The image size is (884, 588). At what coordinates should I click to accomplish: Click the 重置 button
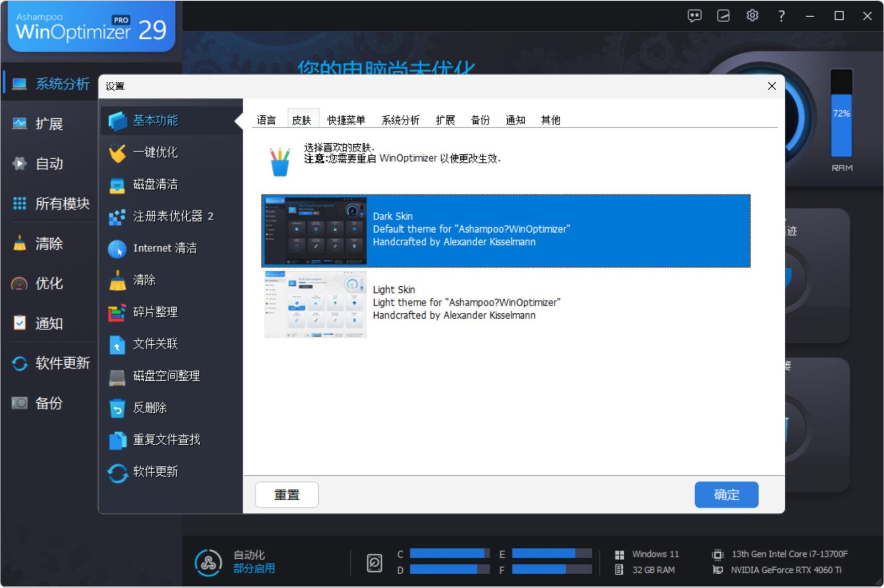tap(287, 495)
